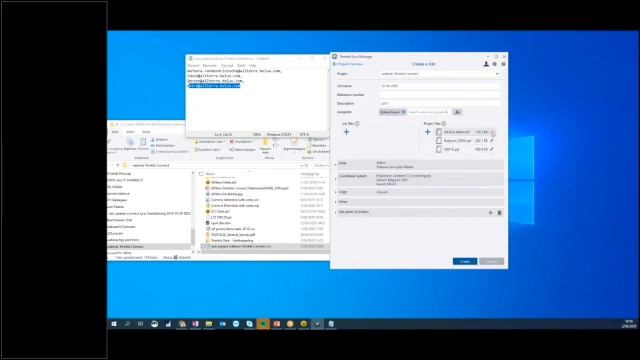
Task: Click Verwijderen in Explorer ribbon
Action: 242,142
